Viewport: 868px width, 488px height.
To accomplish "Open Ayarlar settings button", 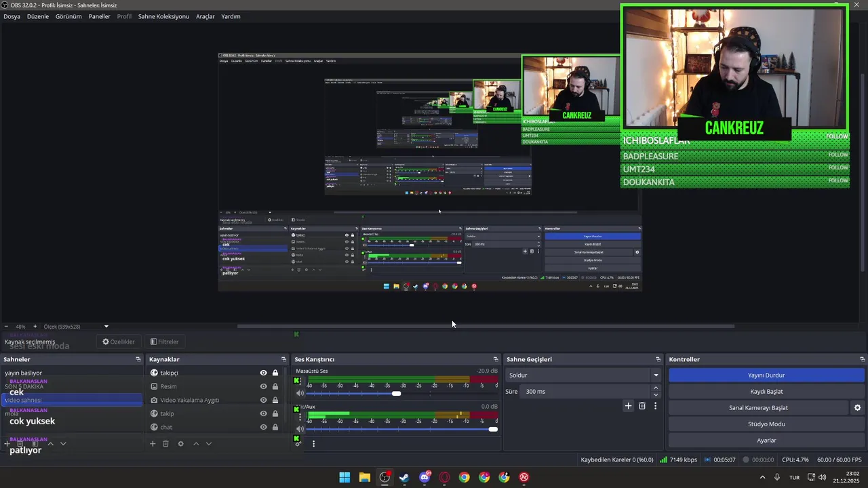I will pos(766,441).
